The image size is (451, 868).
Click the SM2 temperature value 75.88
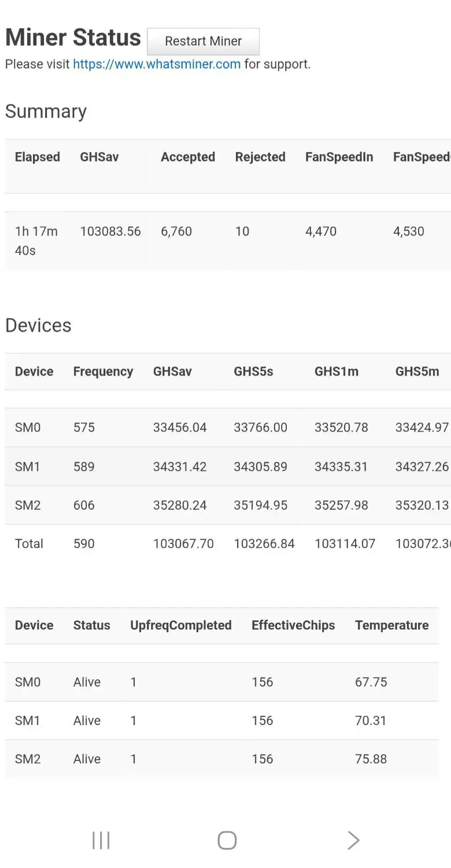click(371, 759)
